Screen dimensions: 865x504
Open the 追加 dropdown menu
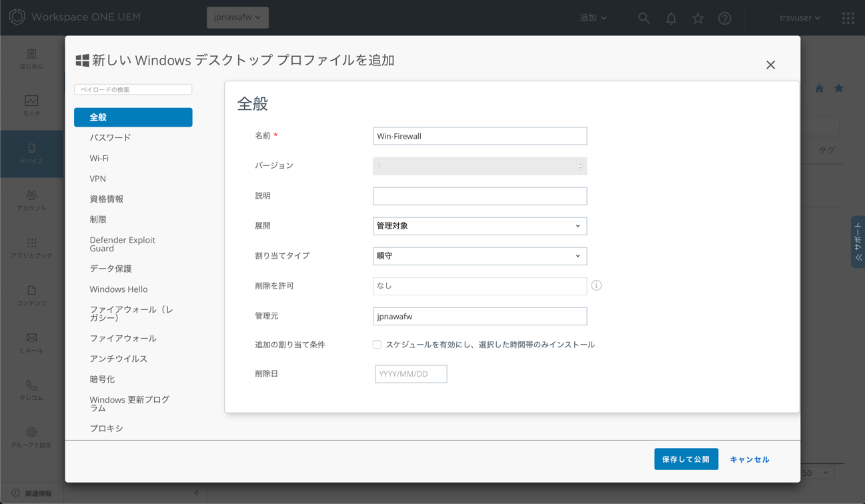(x=593, y=18)
